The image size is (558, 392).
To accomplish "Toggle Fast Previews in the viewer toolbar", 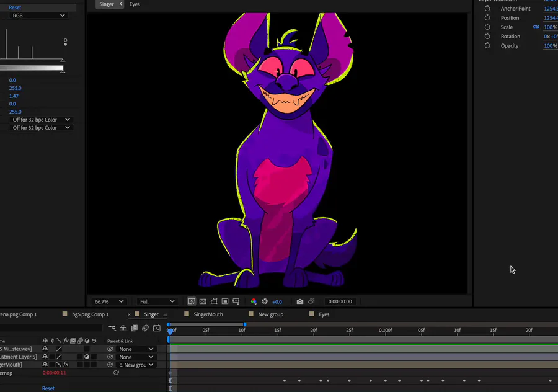I will tap(192, 301).
